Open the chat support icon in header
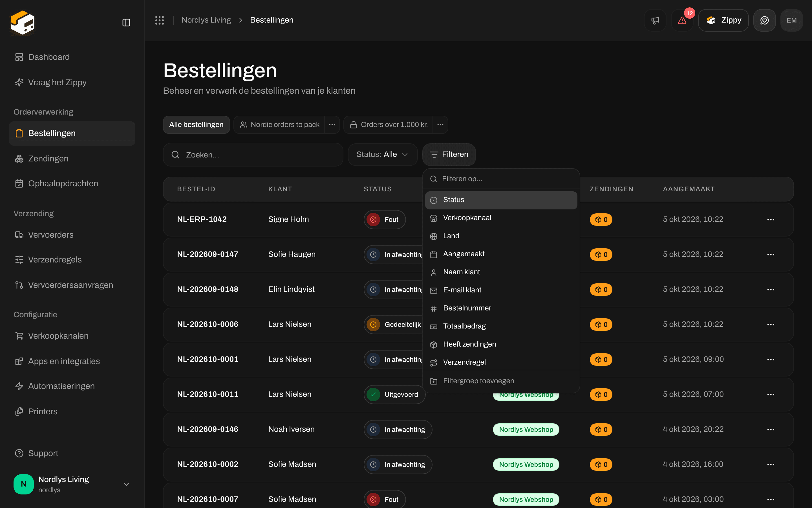The image size is (812, 508). (x=764, y=20)
